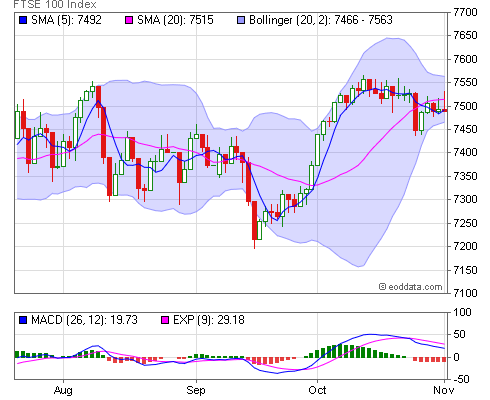Click the lowest red candlestick near 7200

(x=254, y=221)
